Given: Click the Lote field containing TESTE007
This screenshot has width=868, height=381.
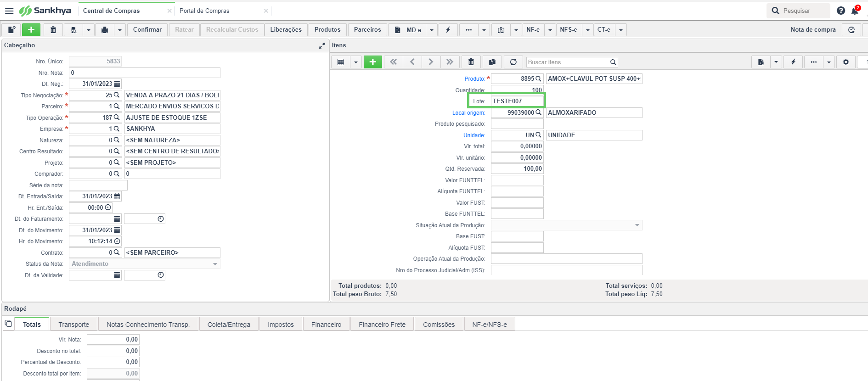Looking at the screenshot, I should [x=517, y=101].
